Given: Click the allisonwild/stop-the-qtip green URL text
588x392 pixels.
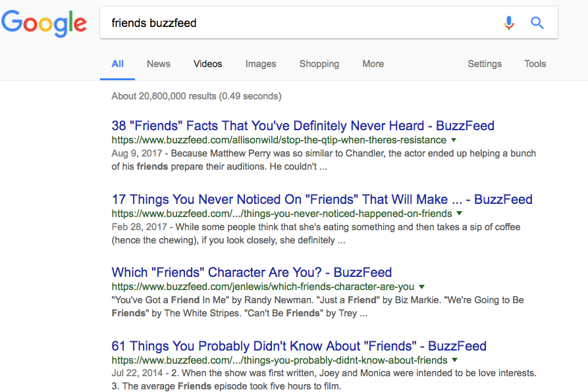Looking at the screenshot, I should (279, 140).
